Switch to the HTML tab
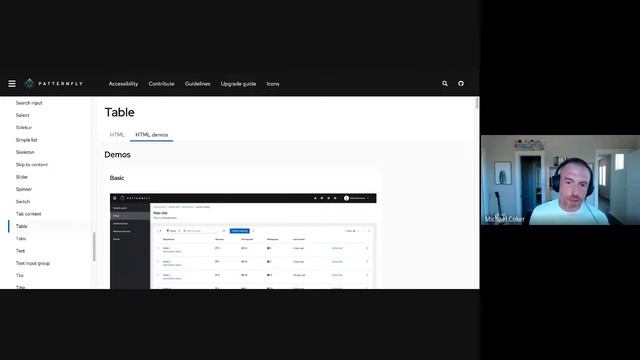This screenshot has height=360, width=640. coord(117,135)
